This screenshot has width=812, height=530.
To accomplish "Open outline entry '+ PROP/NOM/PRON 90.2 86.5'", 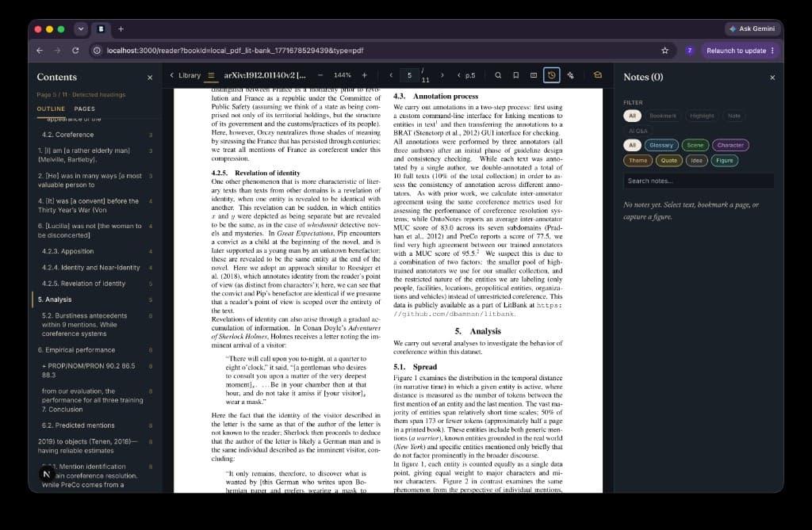I will (95, 370).
